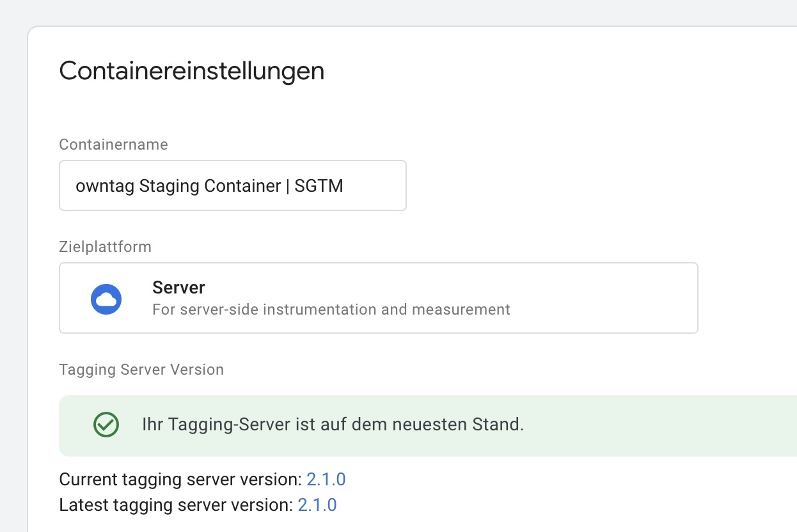Viewport: 797px width, 532px height.
Task: Click the 'Ihr Tagging-Server ist auf dem neuesten Stand' message
Action: (333, 425)
